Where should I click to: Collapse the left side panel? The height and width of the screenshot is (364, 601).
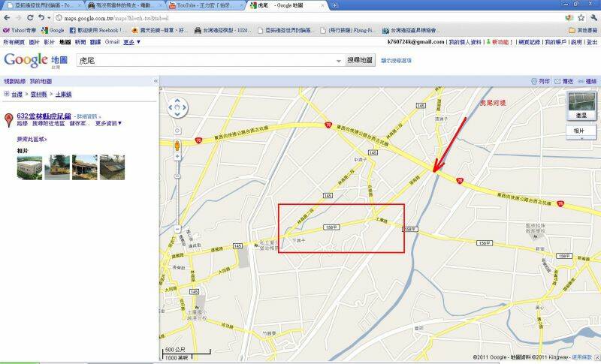tap(155, 81)
